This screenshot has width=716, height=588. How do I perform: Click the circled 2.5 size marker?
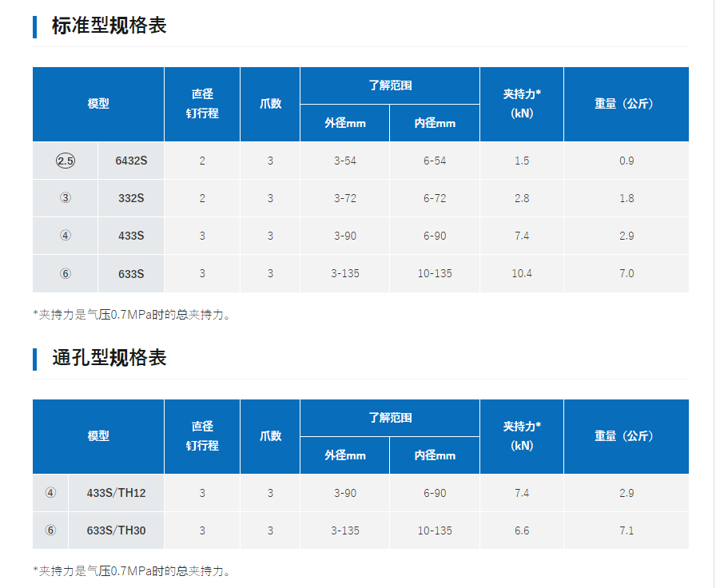click(x=66, y=161)
